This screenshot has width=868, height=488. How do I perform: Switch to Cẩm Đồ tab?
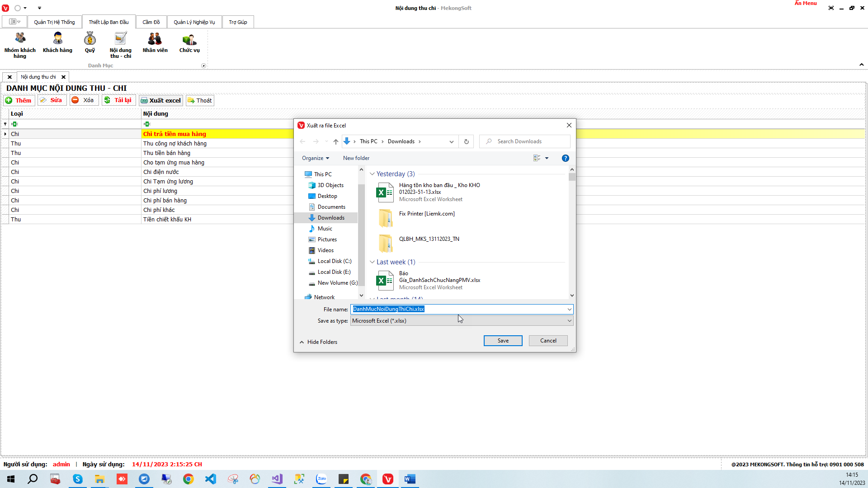151,22
